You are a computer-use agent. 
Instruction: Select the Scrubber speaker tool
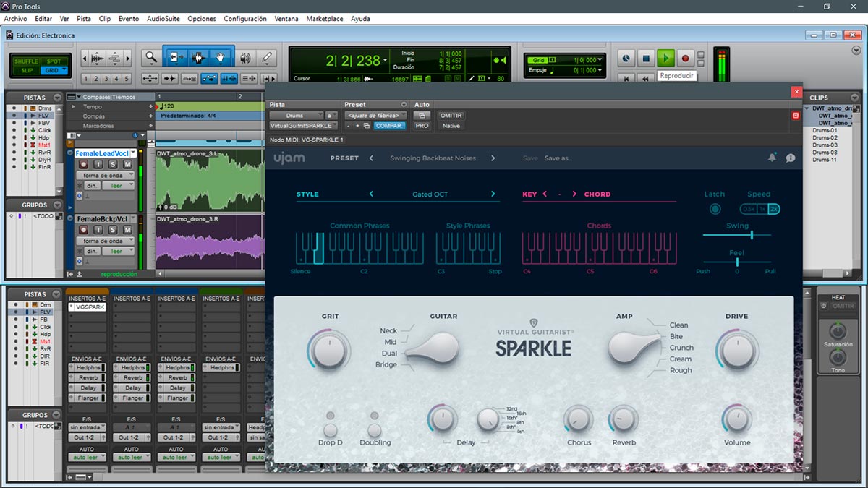pyautogui.click(x=245, y=58)
